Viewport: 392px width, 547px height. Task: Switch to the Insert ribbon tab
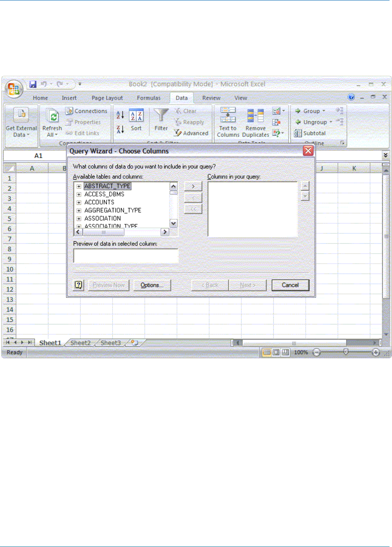[69, 98]
